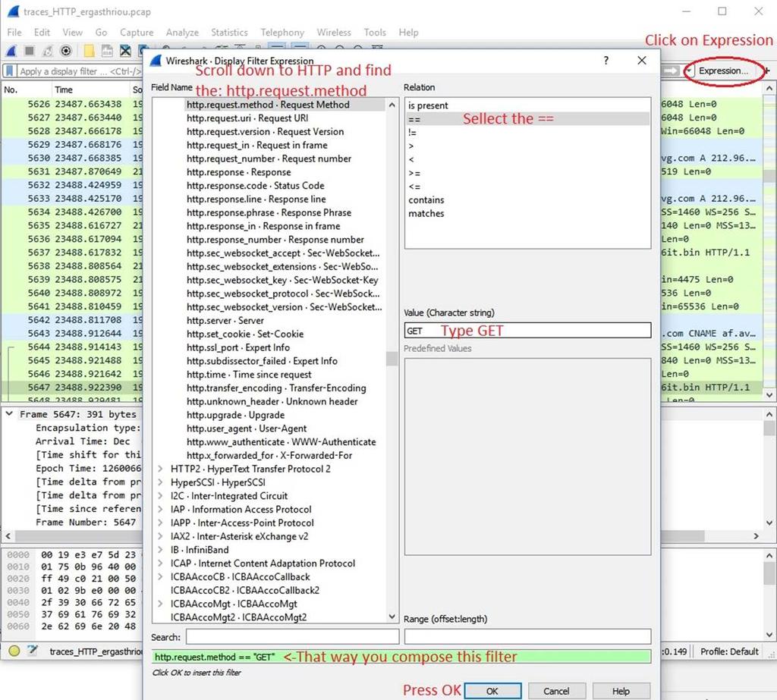
Task: Open expert information yellow circle icon
Action: (x=14, y=651)
